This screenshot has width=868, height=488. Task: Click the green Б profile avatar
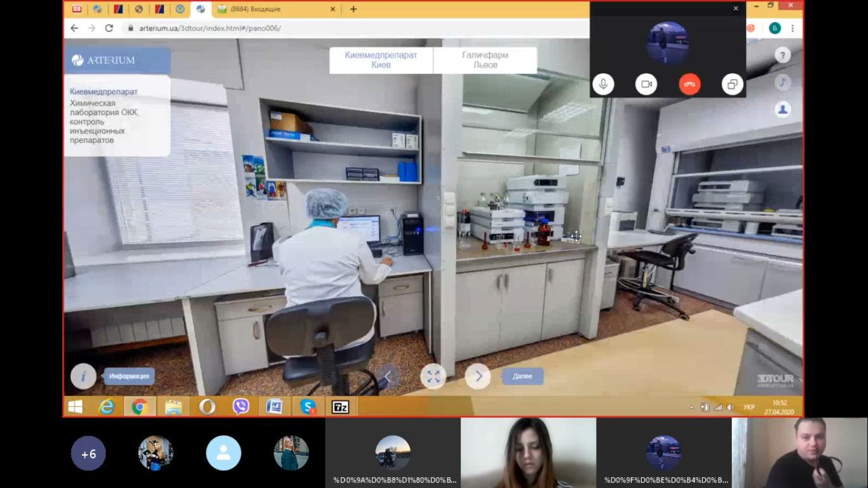(x=775, y=28)
